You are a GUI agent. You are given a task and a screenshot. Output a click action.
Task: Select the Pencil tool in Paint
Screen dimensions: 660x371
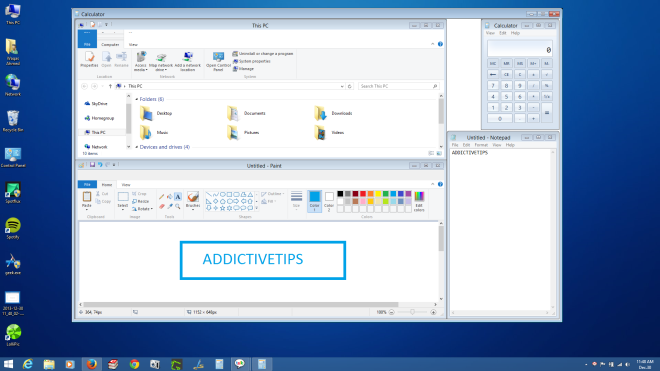pyautogui.click(x=162, y=197)
